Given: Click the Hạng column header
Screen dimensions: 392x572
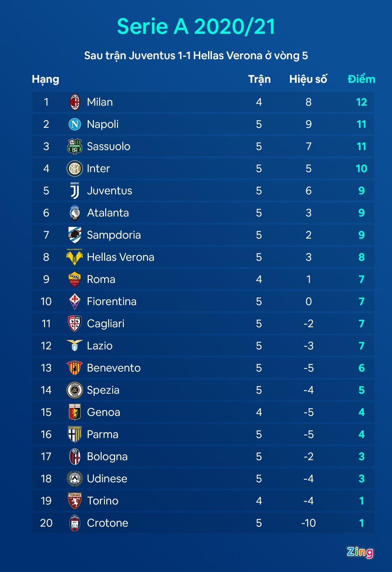Looking at the screenshot, I should 45,79.
